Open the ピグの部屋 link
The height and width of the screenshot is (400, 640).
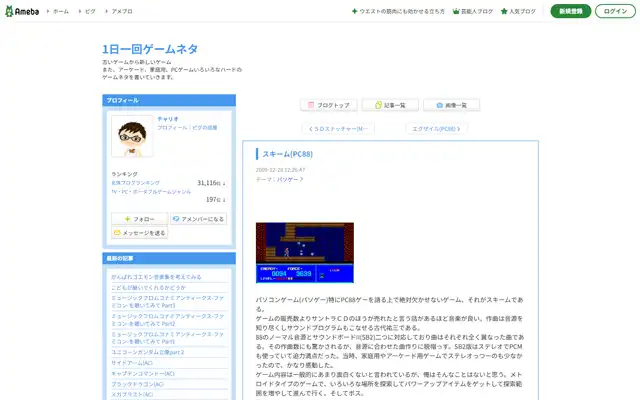(204, 128)
